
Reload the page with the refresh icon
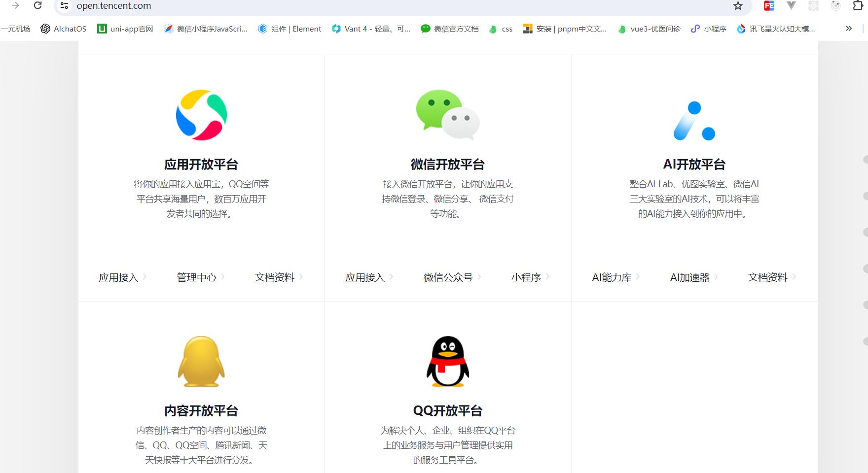pyautogui.click(x=37, y=5)
